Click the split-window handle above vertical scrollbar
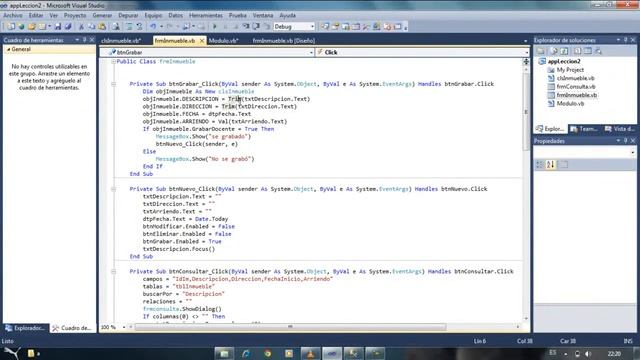 [526, 62]
